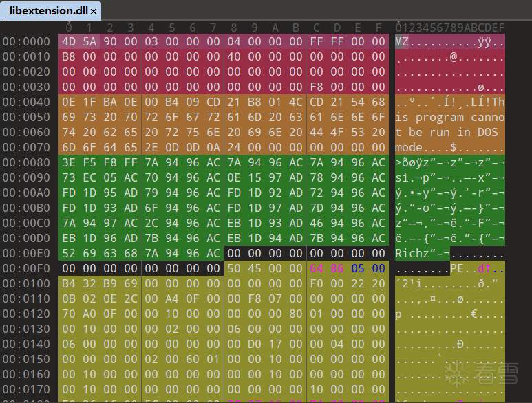Click hex column header A
Image resolution: width=532 pixels, height=403 pixels.
[x=275, y=28]
